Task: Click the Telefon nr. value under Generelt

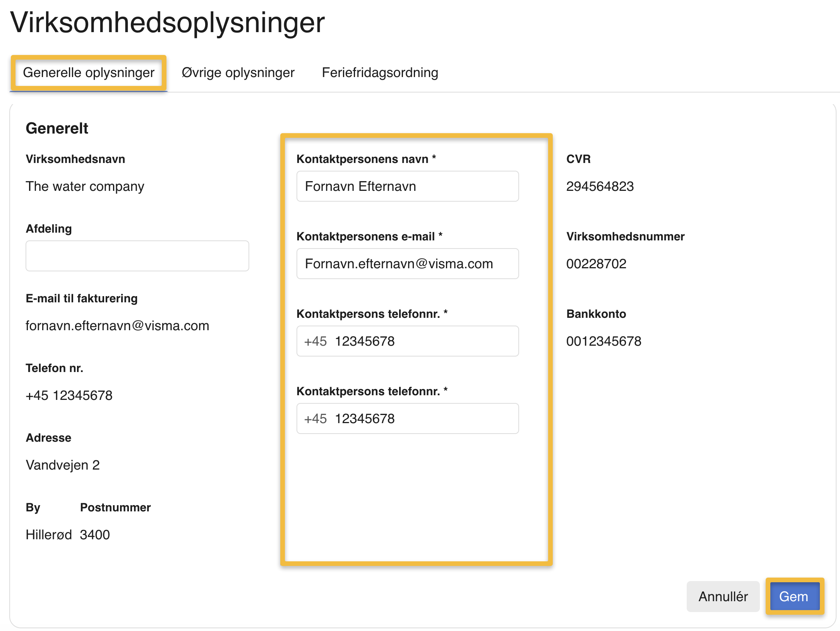Action: tap(69, 396)
